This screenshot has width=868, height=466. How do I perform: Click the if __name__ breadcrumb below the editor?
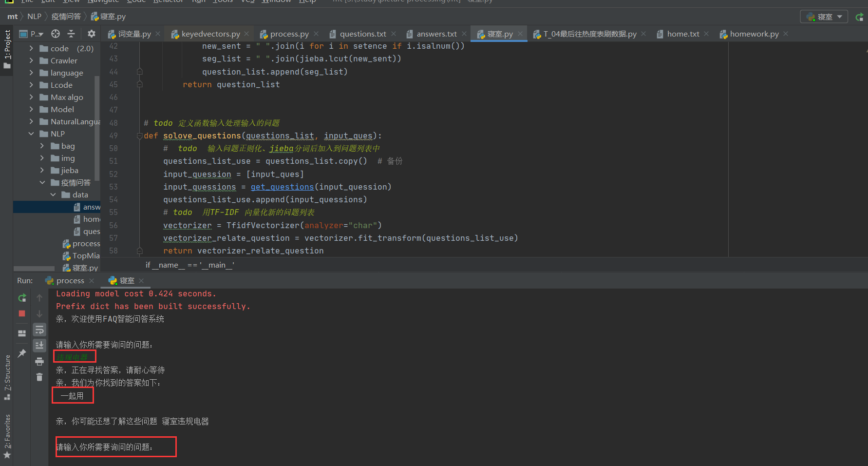point(189,265)
